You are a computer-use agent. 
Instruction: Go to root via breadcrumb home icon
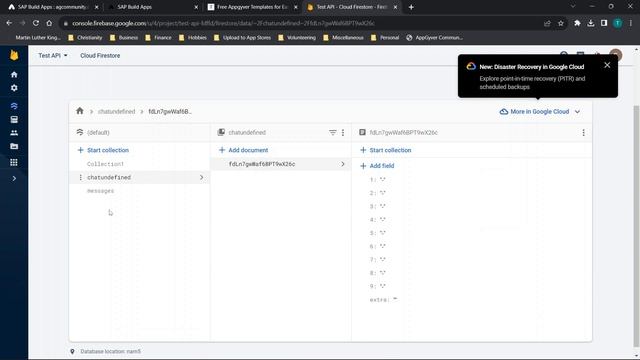click(80, 111)
